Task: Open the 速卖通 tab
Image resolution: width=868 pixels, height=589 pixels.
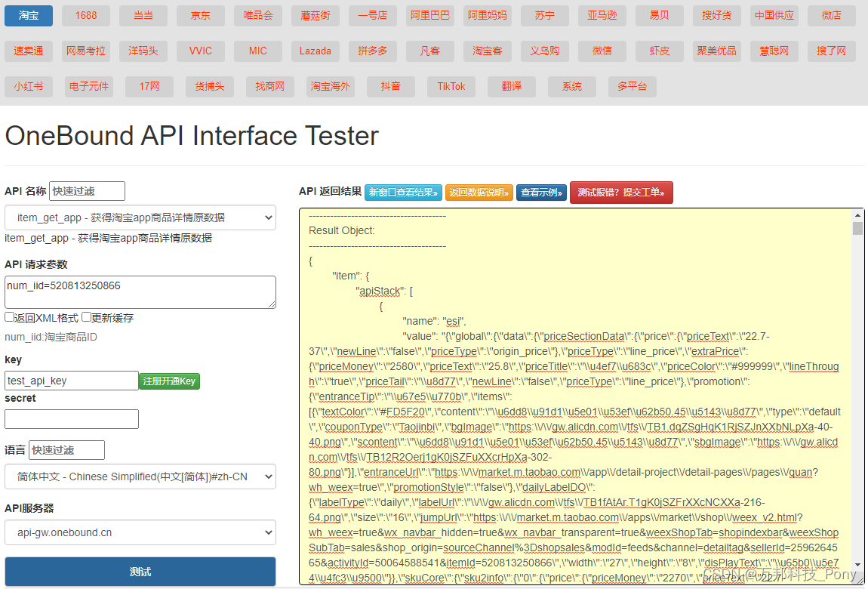Action: pos(29,51)
